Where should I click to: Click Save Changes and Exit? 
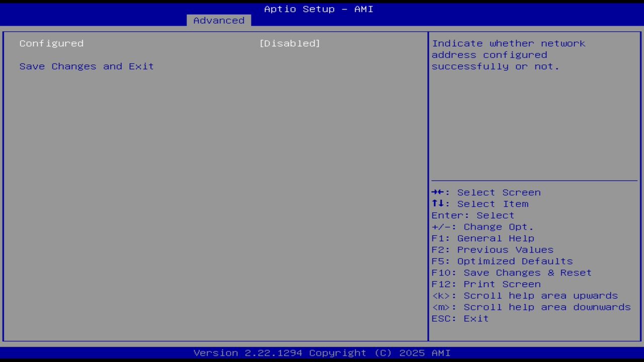[x=86, y=66]
